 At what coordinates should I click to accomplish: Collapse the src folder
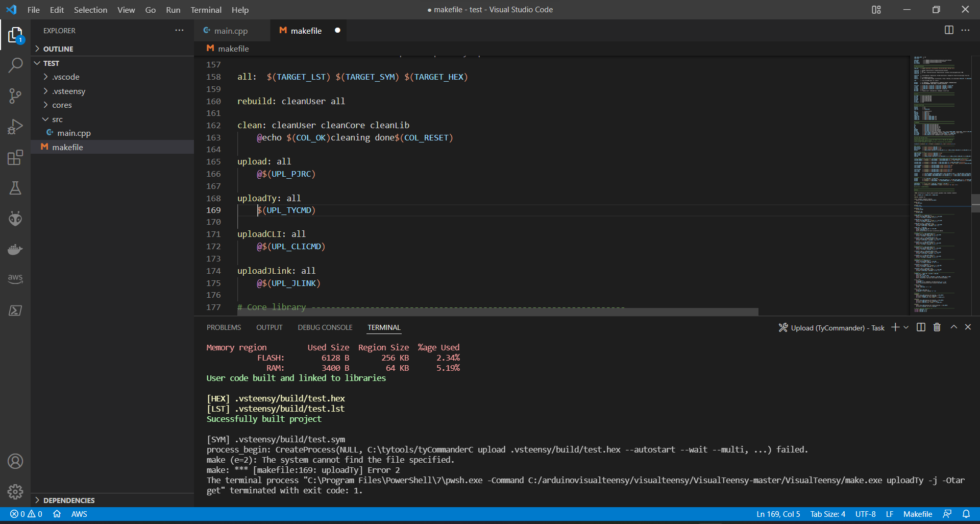coord(46,119)
